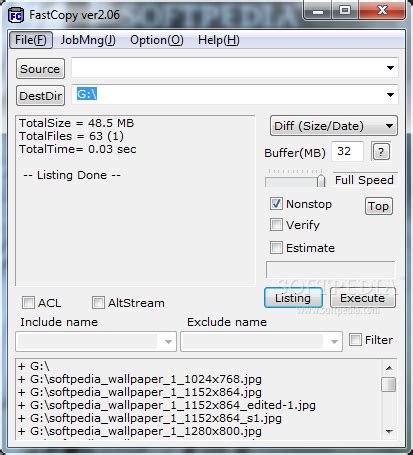
Task: Close the FastCopy window
Action: coord(382,11)
